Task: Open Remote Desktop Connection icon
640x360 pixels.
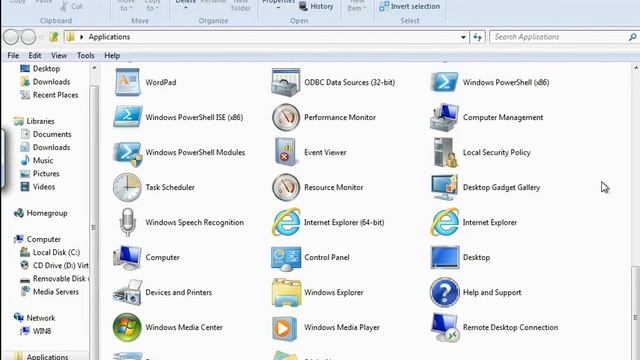Action: click(x=444, y=327)
